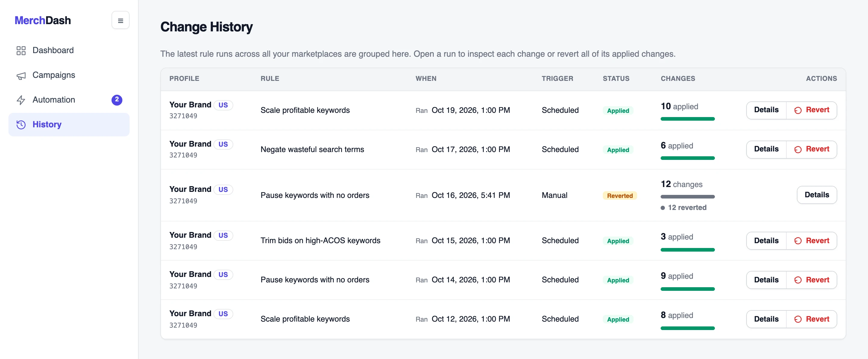Select the History menu item
The height and width of the screenshot is (359, 868).
[x=69, y=125]
